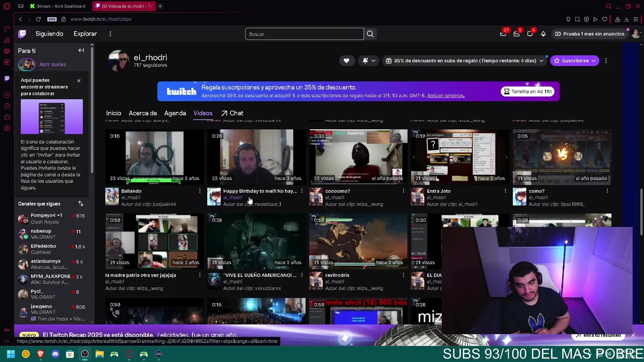Click Explorar in the top navigation
The width and height of the screenshot is (644, 362).
pos(85,34)
